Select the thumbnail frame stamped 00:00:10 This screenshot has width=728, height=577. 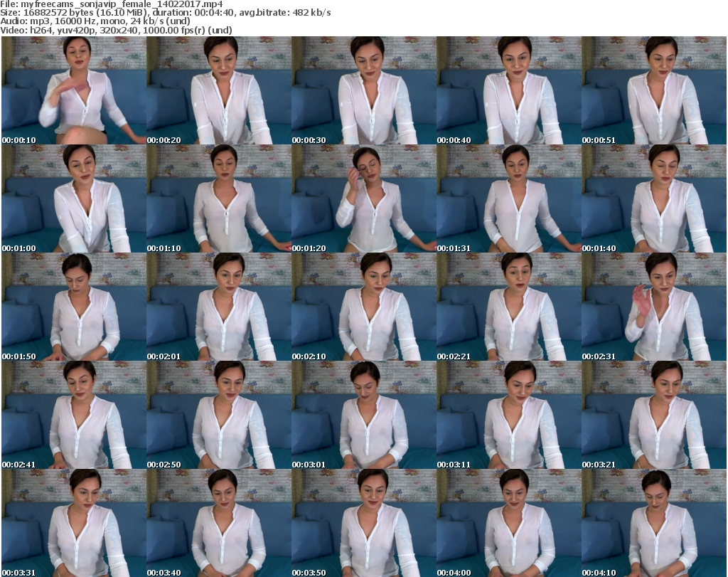pos(74,90)
